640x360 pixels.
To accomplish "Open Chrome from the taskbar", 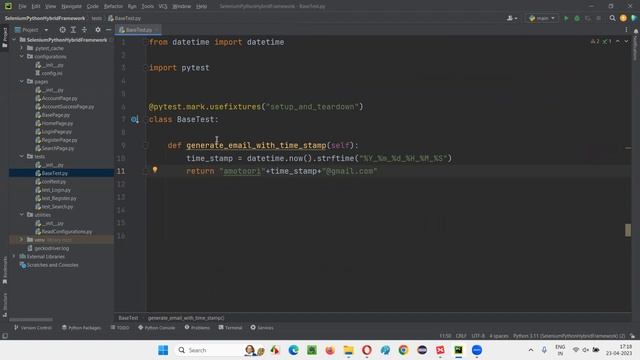I will tap(403, 350).
